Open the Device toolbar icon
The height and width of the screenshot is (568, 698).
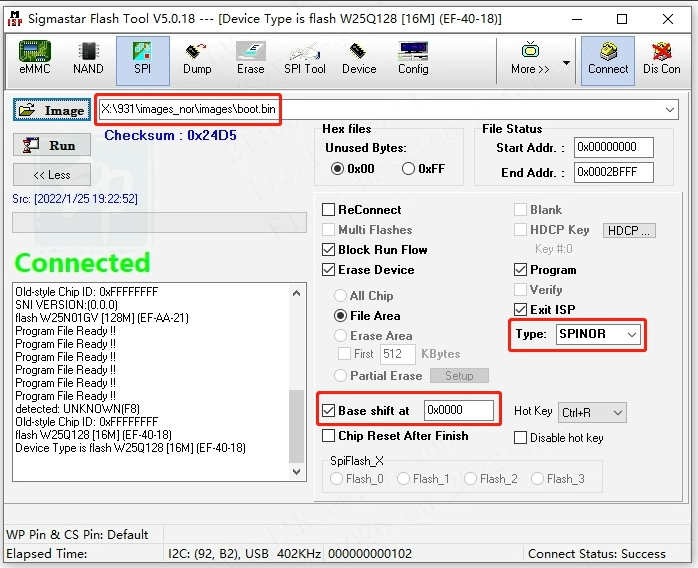pos(359,59)
